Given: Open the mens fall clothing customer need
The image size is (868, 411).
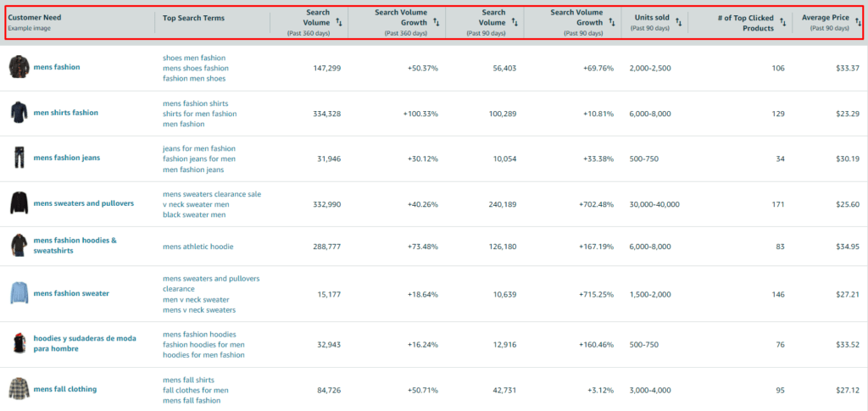Looking at the screenshot, I should pos(65,390).
